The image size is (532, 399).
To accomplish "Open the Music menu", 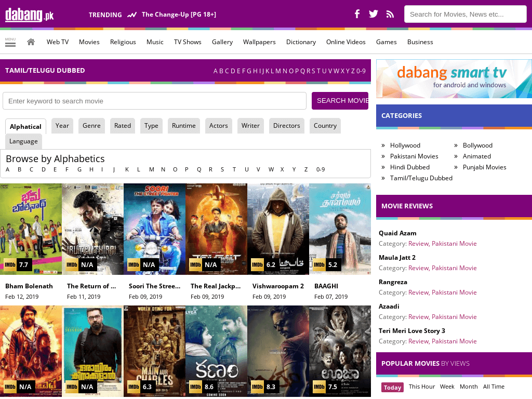I will point(155,42).
